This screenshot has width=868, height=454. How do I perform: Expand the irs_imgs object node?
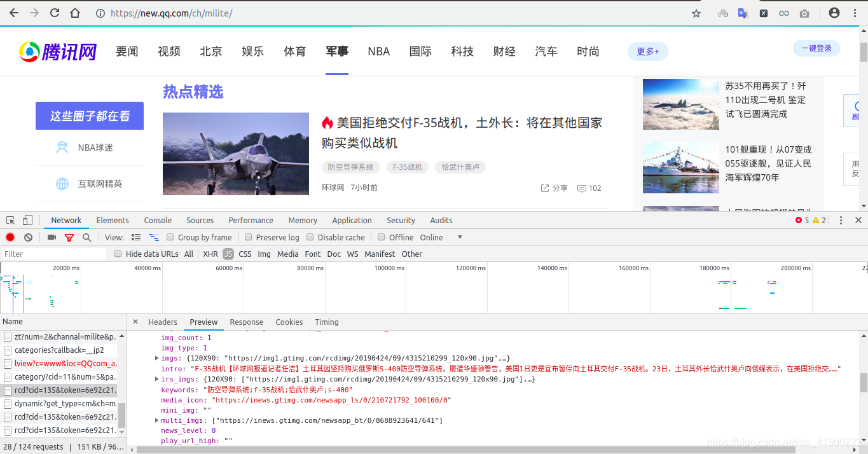[157, 379]
